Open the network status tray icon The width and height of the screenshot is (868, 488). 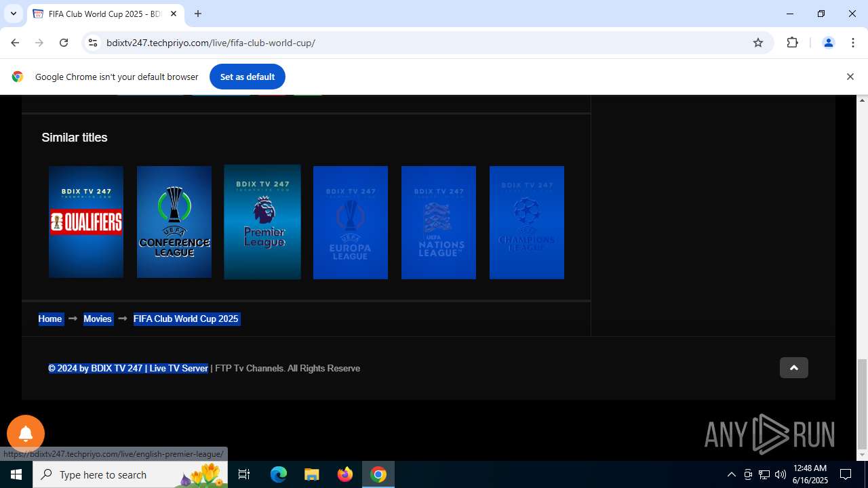point(764,474)
